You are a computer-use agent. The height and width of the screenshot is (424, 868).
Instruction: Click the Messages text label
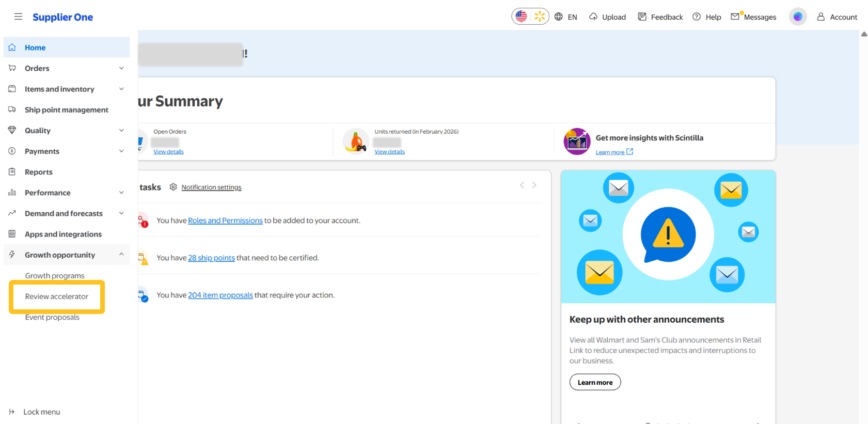[x=760, y=17]
